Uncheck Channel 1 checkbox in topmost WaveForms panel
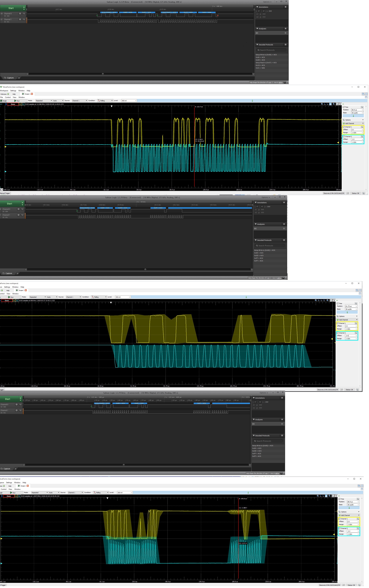Viewport: 369px width, 588px height. (344, 127)
